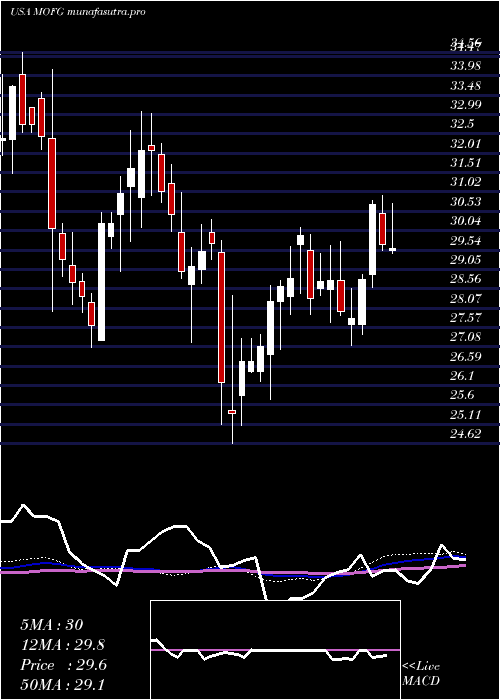Click the 28.56 price axis label
500x700 pixels.
pos(466,279)
